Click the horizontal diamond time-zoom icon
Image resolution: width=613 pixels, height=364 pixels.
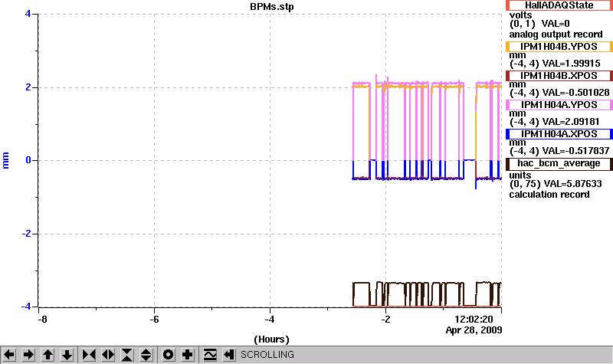click(x=108, y=355)
